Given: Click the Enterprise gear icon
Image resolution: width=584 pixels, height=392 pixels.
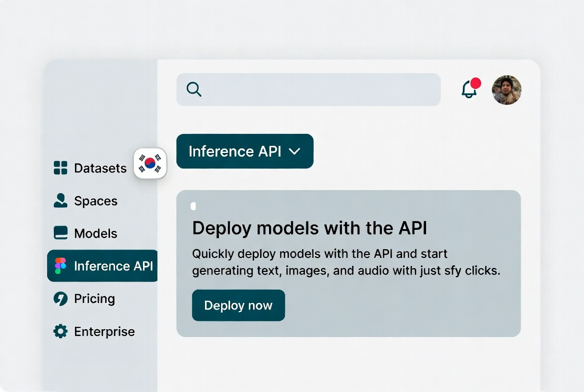Looking at the screenshot, I should pyautogui.click(x=59, y=331).
